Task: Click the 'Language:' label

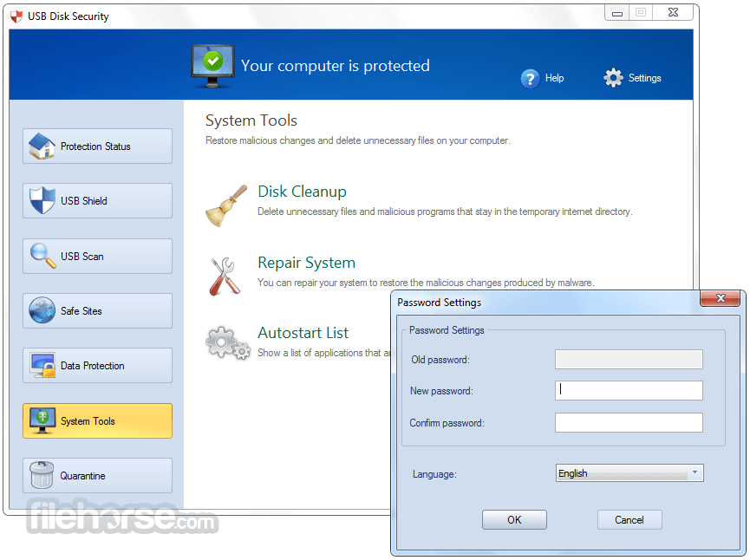Action: 434,474
